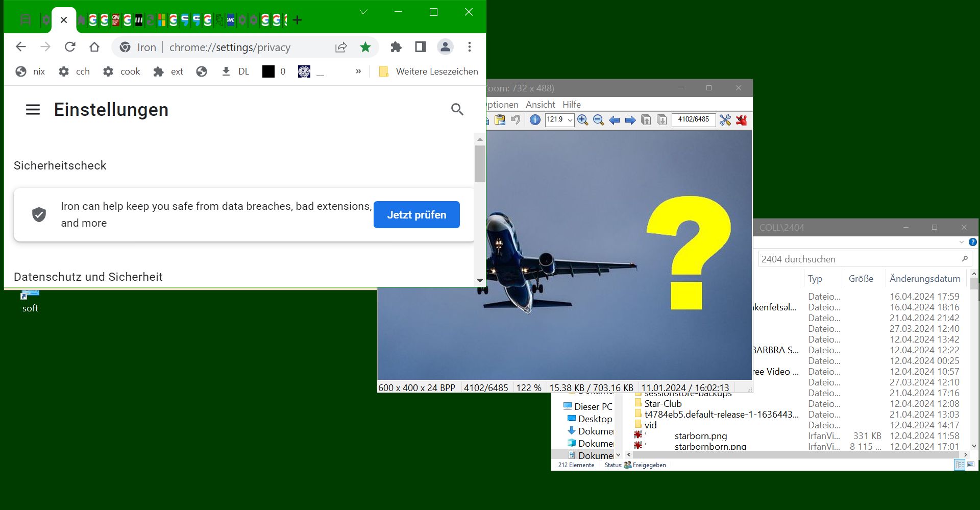The height and width of the screenshot is (510, 980).
Task: Close the active Iron settings tab
Action: click(64, 20)
